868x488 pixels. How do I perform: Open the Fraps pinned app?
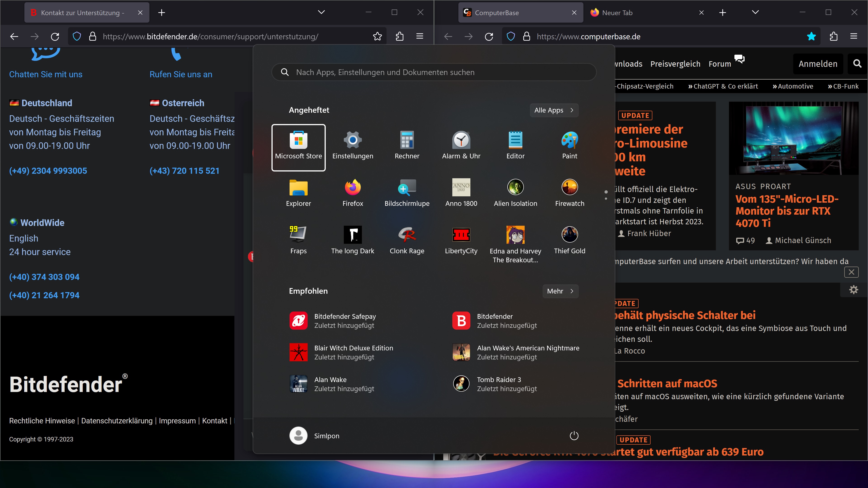298,240
